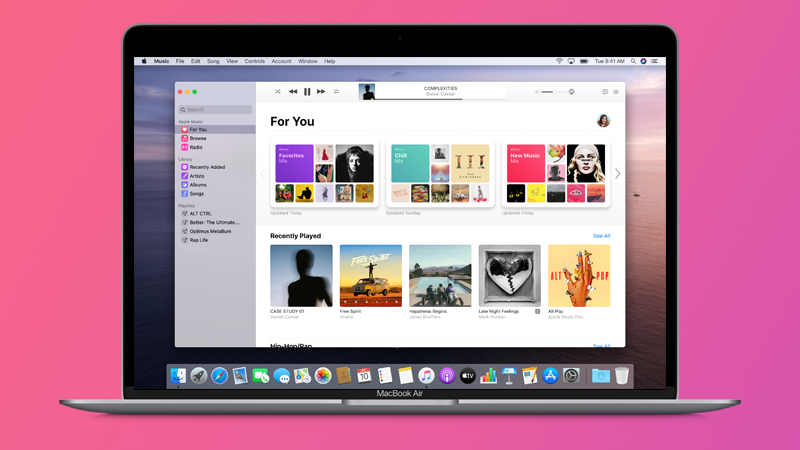This screenshot has height=450, width=800.
Task: Click the Complexities now-playing album artwork
Action: coord(367,92)
